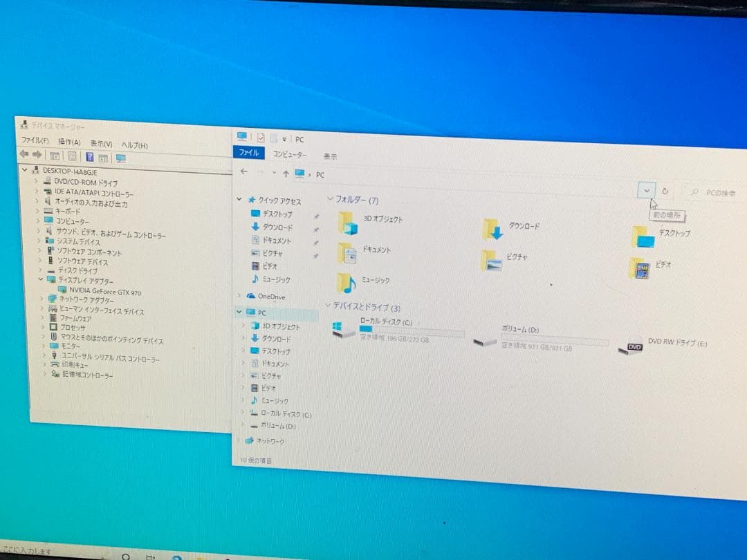
Task: Click the refresh button in File Explorer
Action: coord(665,192)
